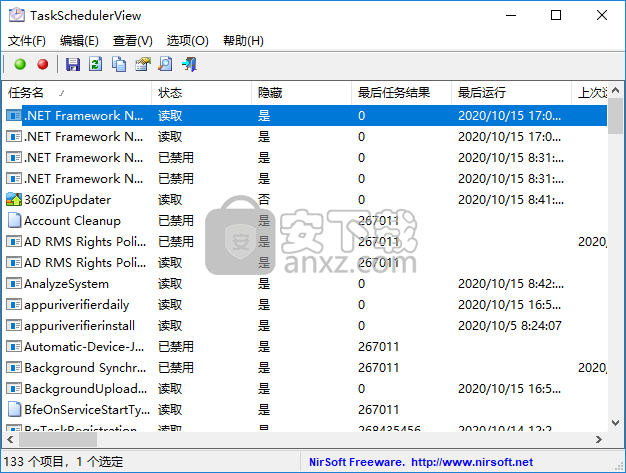
Task: Open the properties toolbar icon
Action: tap(143, 64)
